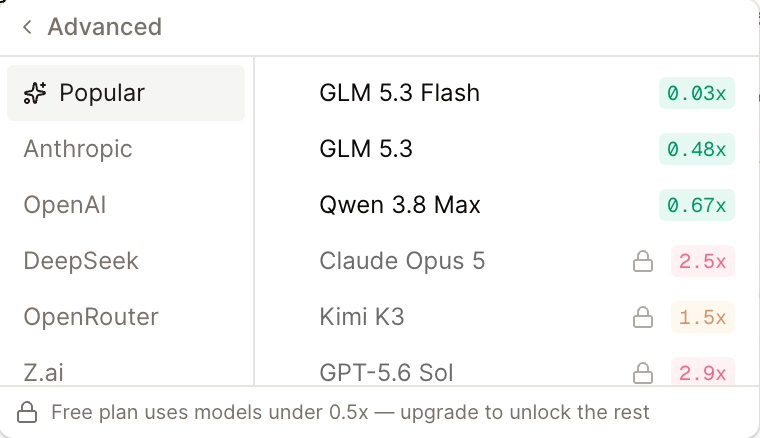The height and width of the screenshot is (438, 760).
Task: Click the lock icon on GPT-5.6 Sol row
Action: tap(643, 373)
